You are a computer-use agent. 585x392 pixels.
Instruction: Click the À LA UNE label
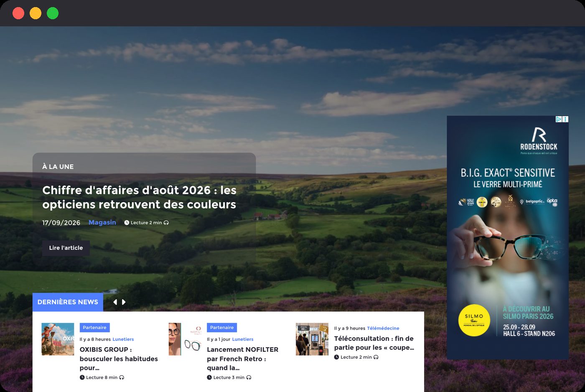(58, 167)
